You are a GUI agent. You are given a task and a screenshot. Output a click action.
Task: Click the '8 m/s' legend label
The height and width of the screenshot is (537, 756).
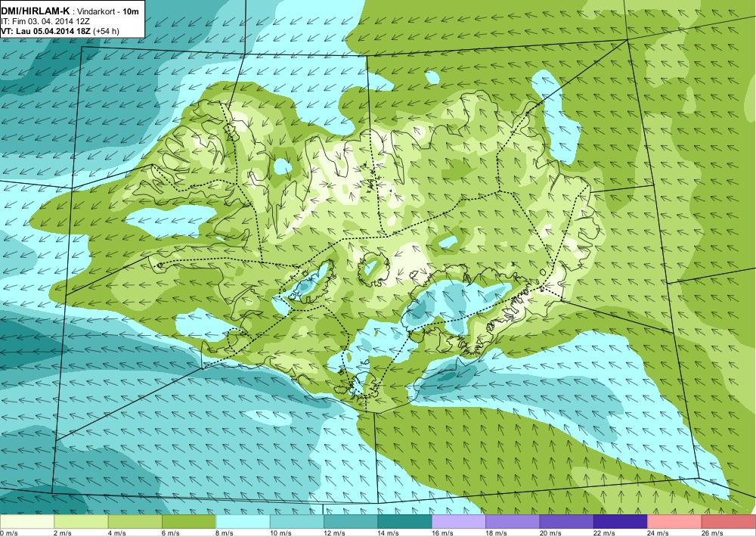(x=225, y=533)
